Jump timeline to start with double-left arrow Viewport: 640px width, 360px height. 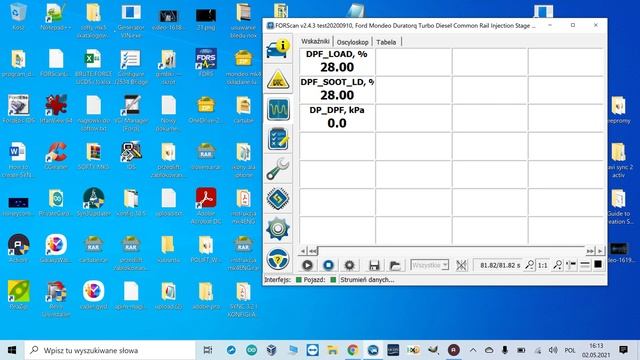(312, 251)
